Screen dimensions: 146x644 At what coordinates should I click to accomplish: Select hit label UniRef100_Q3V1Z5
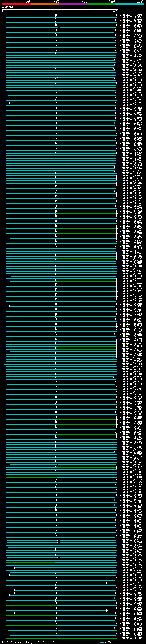click(x=131, y=75)
